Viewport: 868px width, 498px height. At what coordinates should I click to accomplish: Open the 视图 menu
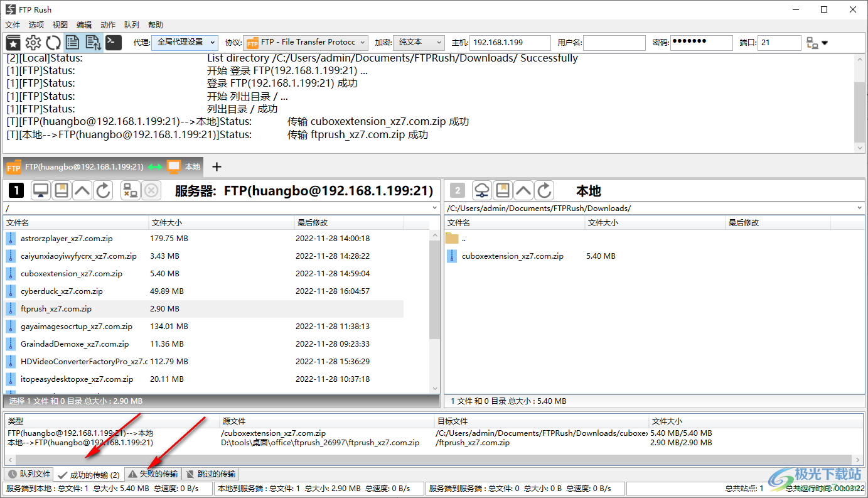tap(60, 25)
